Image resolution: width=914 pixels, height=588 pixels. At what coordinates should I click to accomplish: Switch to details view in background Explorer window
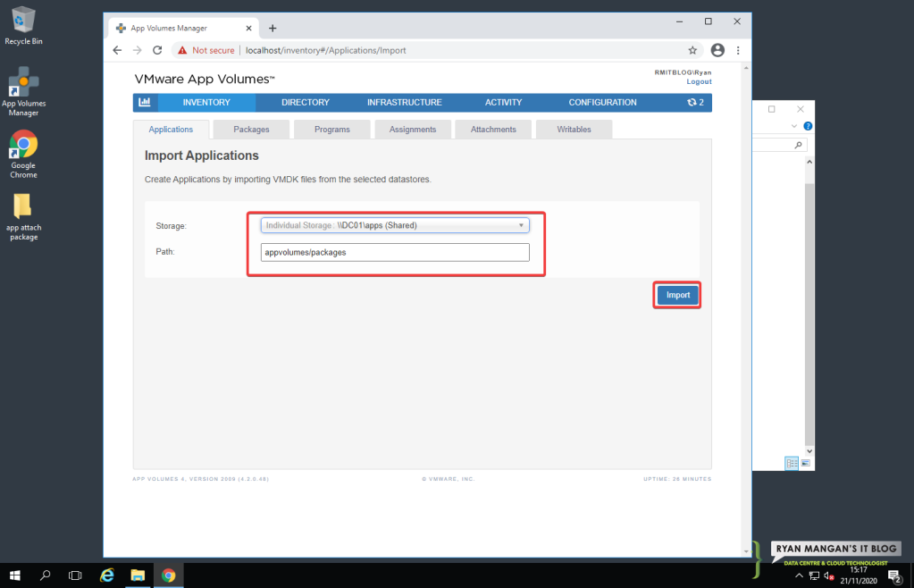[792, 463]
